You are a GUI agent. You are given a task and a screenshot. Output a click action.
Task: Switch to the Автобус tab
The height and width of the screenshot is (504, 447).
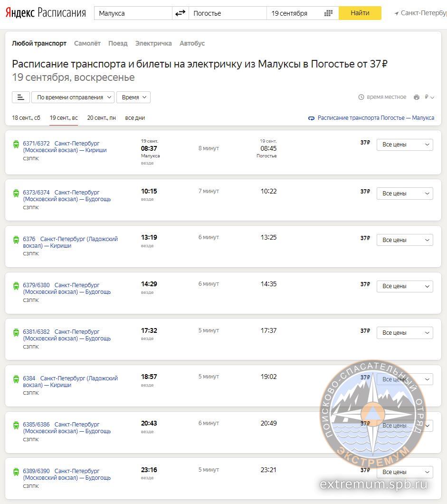(x=192, y=43)
